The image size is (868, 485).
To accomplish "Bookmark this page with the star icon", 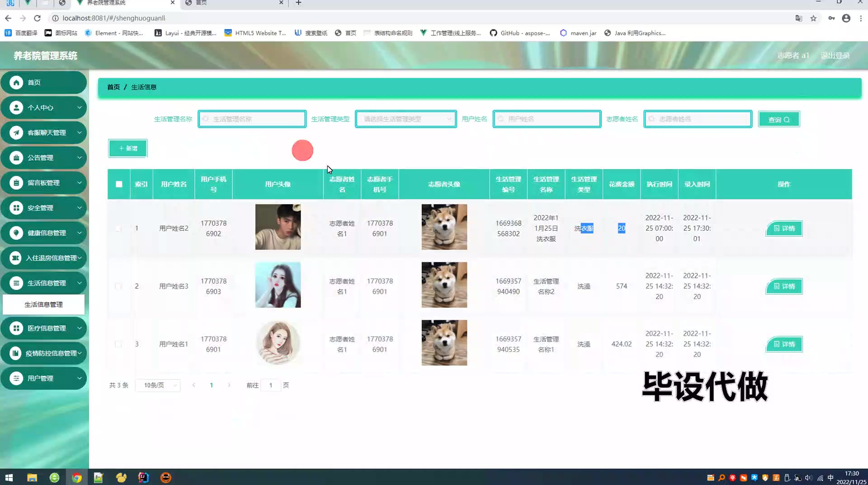I will pos(813,18).
